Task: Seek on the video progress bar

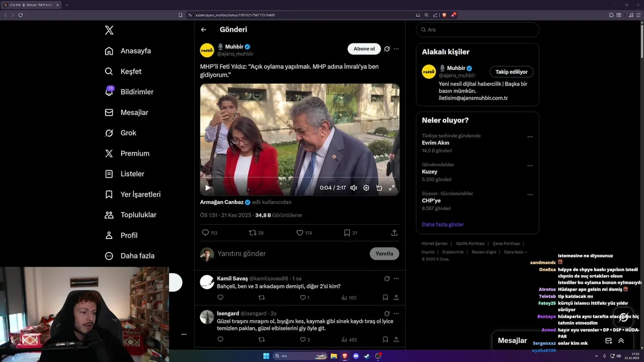Action: [299, 177]
